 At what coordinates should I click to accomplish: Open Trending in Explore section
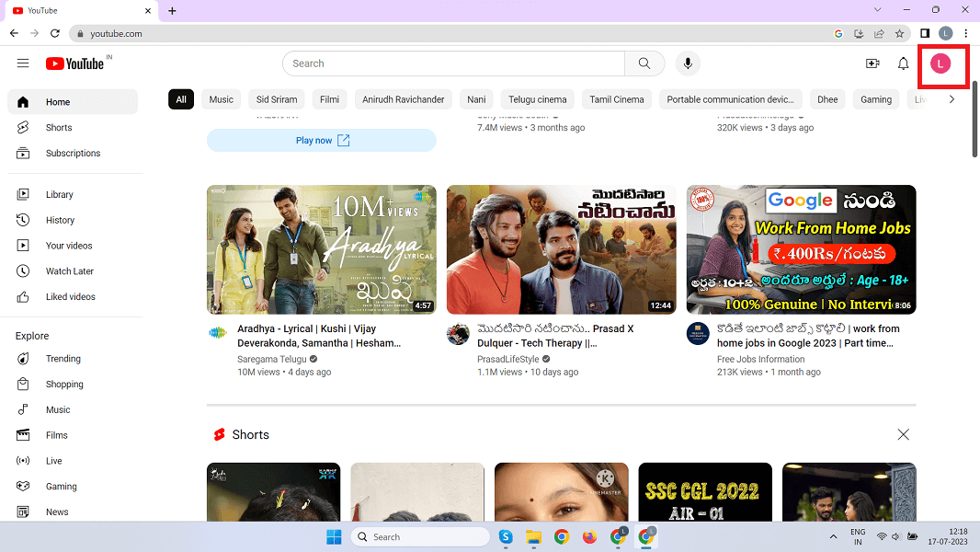pyautogui.click(x=63, y=359)
